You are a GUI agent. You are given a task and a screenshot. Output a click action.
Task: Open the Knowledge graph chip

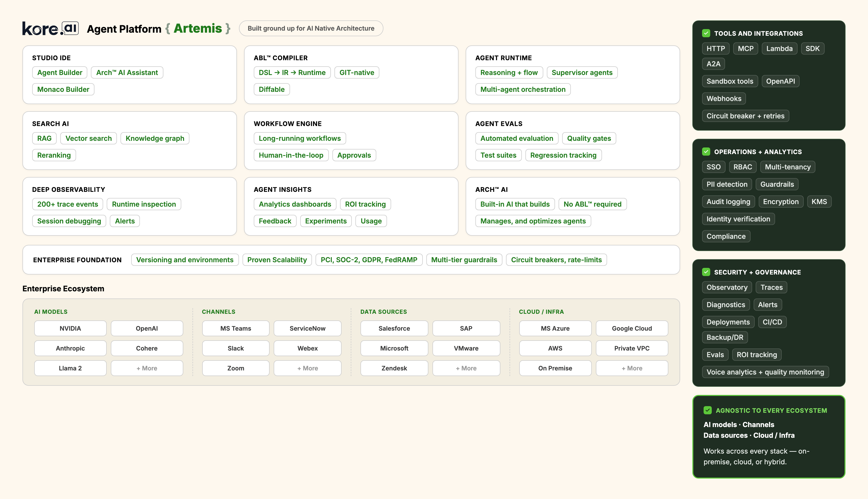(x=155, y=139)
